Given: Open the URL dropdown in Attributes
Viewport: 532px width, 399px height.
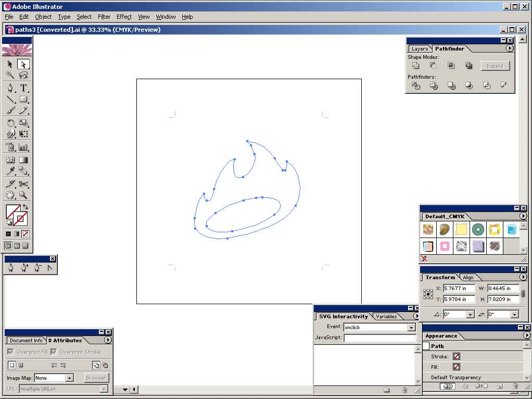Looking at the screenshot, I should [x=104, y=389].
